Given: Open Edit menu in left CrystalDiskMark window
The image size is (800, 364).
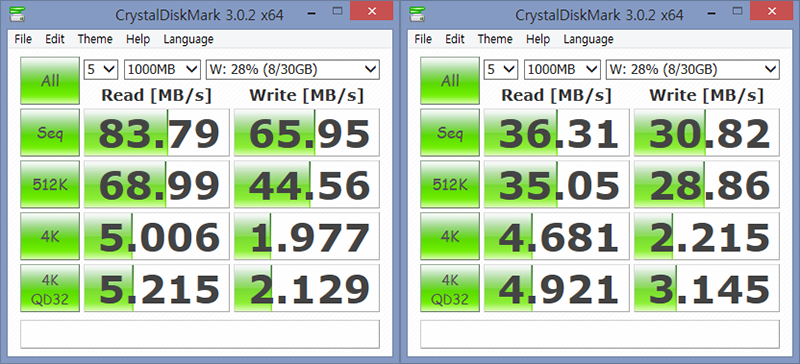Looking at the screenshot, I should pyautogui.click(x=55, y=39).
